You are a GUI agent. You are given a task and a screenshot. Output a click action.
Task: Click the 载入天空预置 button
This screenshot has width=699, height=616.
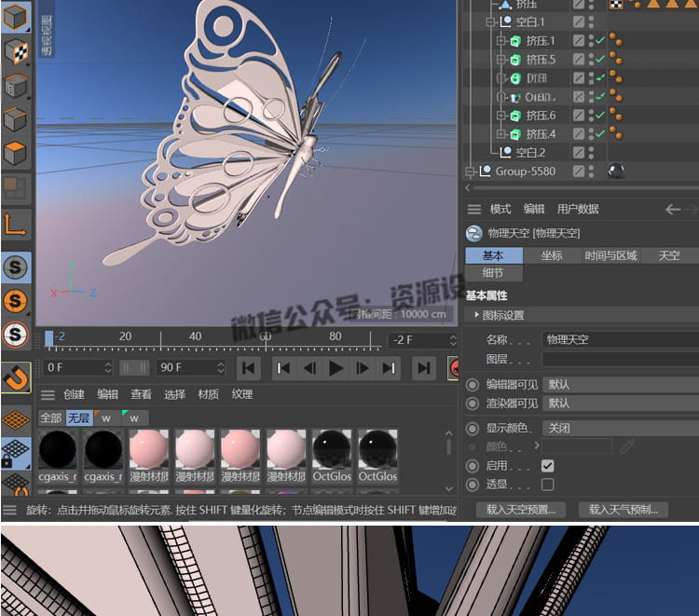(520, 510)
